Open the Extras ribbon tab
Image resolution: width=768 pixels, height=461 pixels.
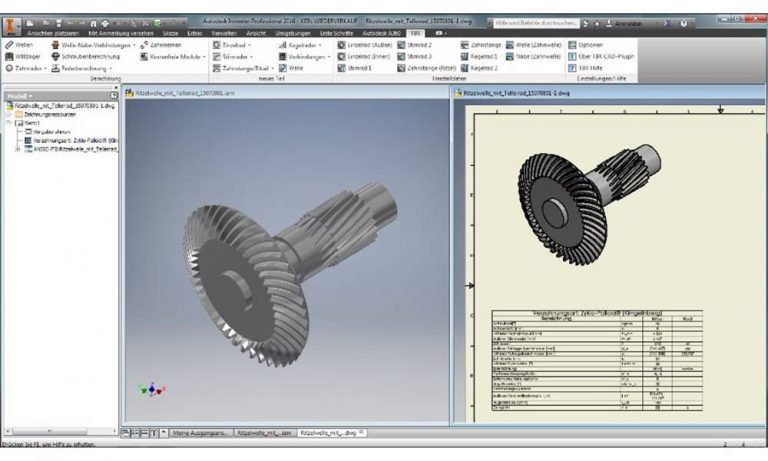point(195,33)
